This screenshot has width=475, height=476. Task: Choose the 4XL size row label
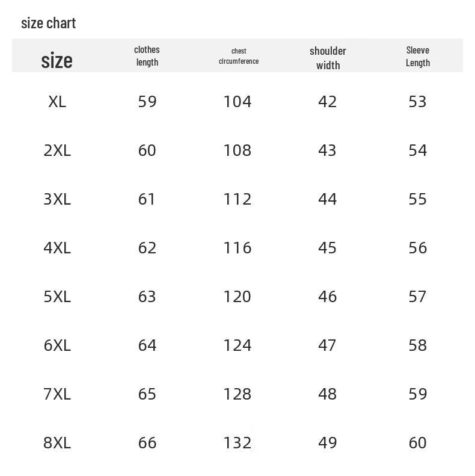(x=57, y=248)
